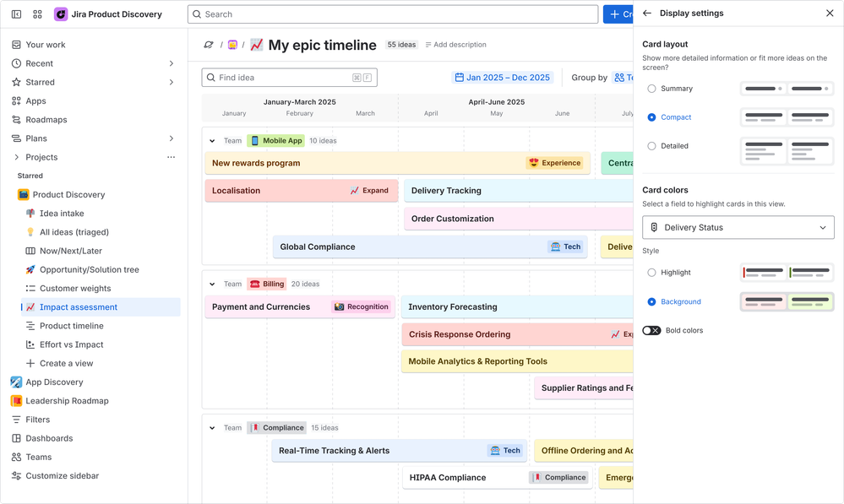Viewport: 844px width, 504px height.
Task: Collapse the sidebar with the panel icon
Action: (17, 14)
